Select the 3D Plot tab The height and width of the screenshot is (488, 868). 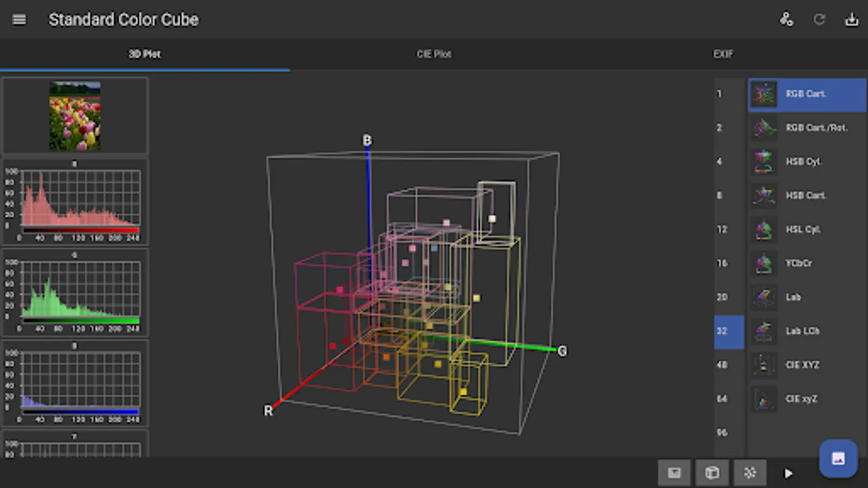point(144,54)
